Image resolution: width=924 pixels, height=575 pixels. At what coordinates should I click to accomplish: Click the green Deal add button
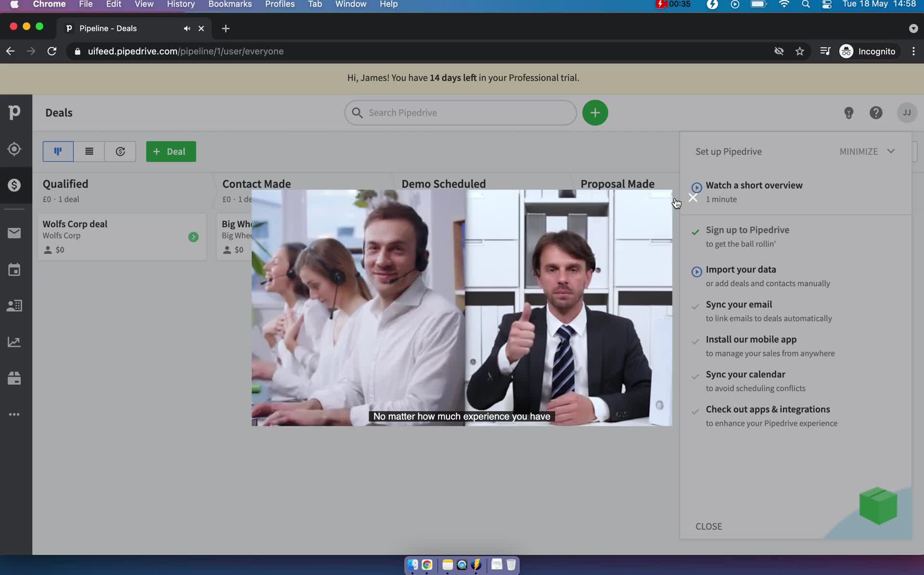click(x=171, y=151)
